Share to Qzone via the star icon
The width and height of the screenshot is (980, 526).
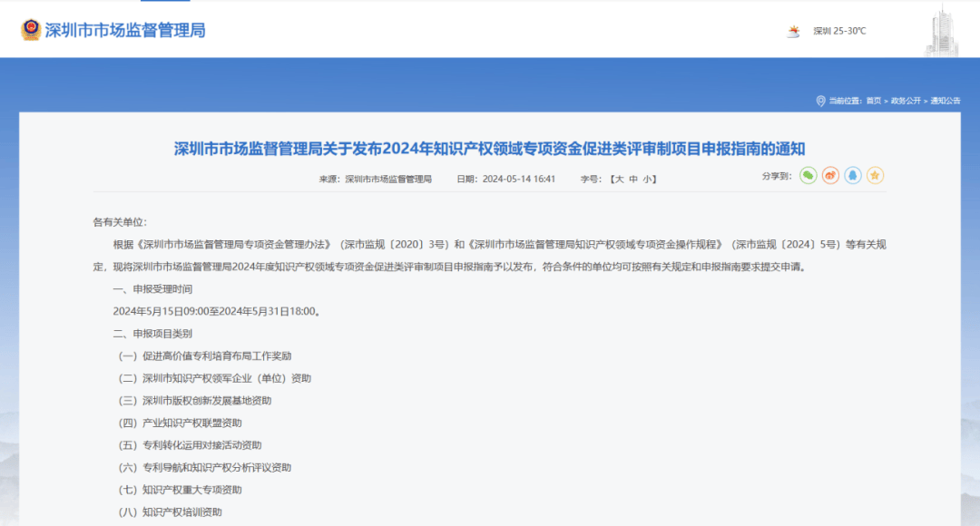[x=875, y=176]
